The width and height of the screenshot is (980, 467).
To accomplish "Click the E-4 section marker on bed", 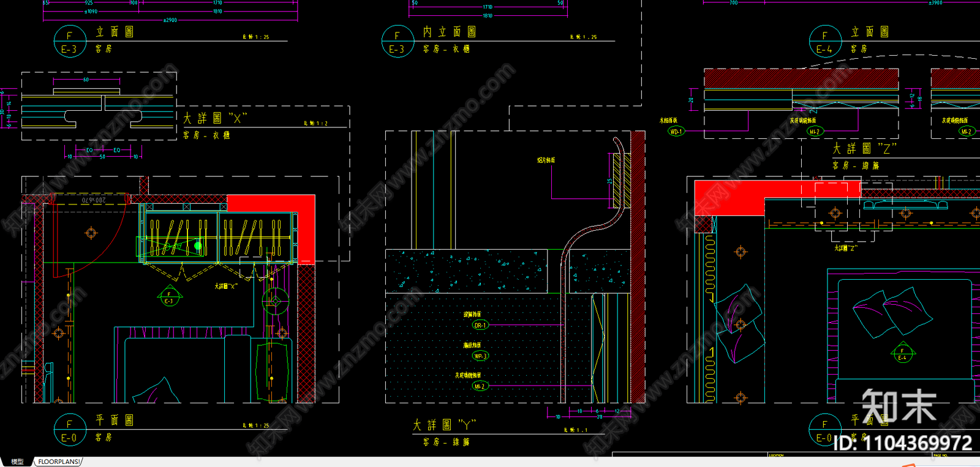I will click(x=902, y=354).
